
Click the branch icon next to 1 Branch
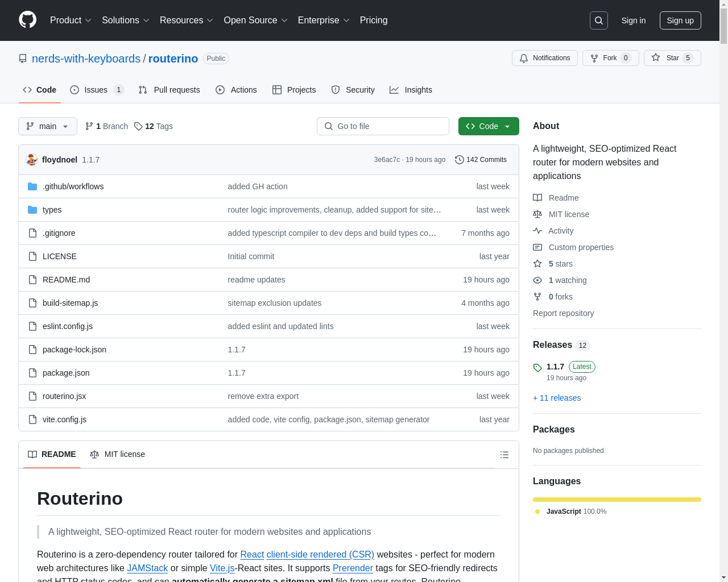click(x=89, y=126)
